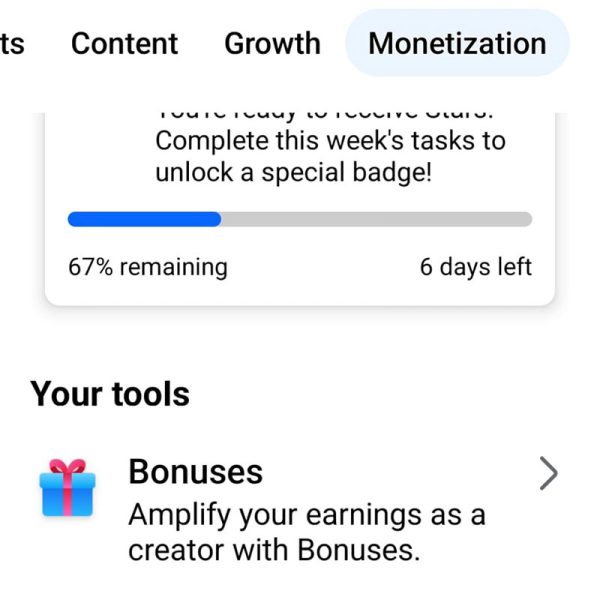The height and width of the screenshot is (600, 600).
Task: Tap 'creator with Bonuses.' description line
Action: 274,550
